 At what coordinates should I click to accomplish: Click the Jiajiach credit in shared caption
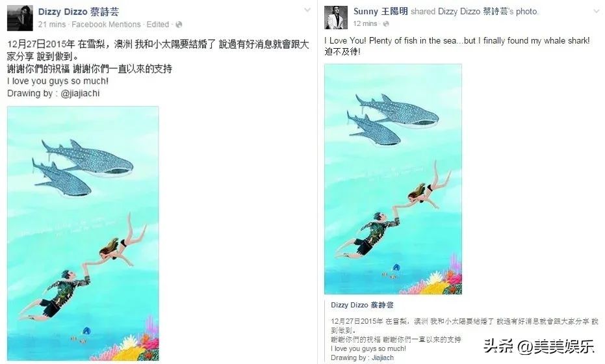click(x=383, y=357)
